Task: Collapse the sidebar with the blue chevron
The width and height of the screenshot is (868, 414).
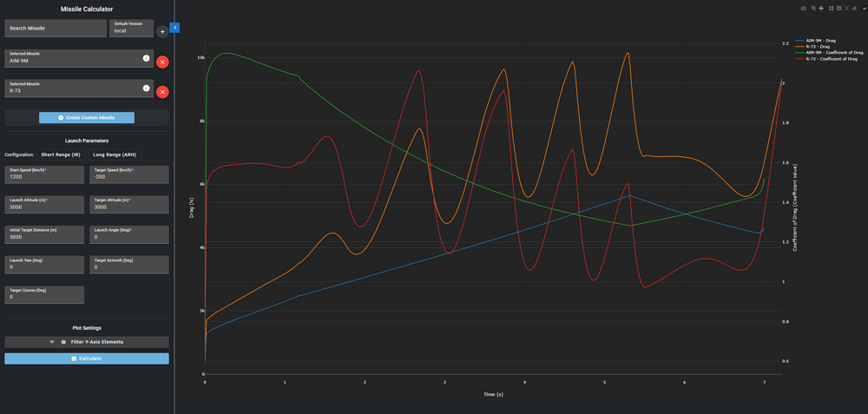Action: coord(174,28)
